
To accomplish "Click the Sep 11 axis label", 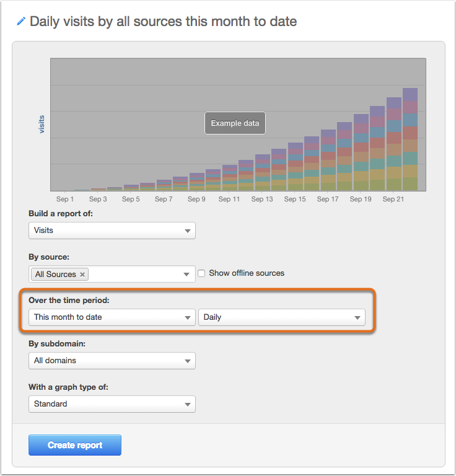I will pos(229,199).
